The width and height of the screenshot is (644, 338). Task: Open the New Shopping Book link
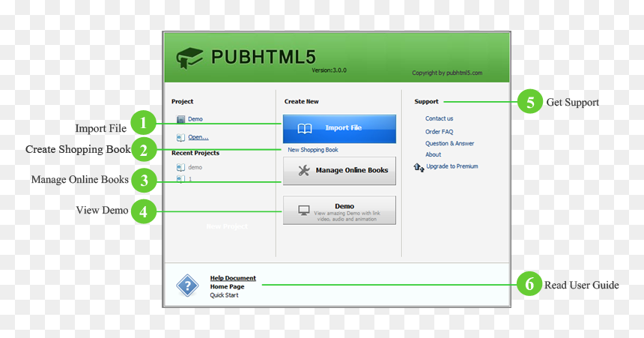tap(313, 150)
